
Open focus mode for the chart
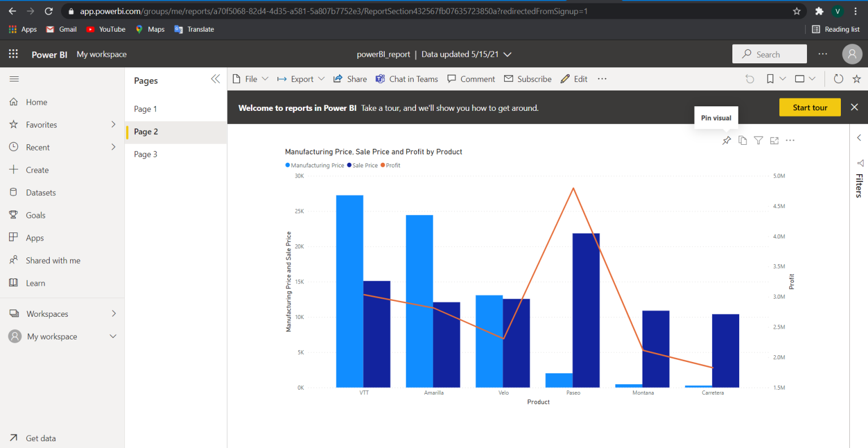click(x=774, y=140)
